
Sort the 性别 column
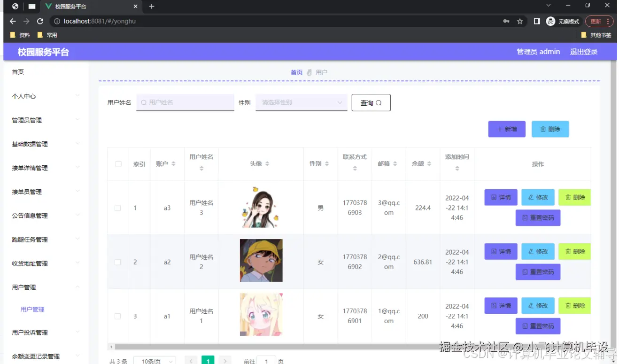pyautogui.click(x=327, y=164)
